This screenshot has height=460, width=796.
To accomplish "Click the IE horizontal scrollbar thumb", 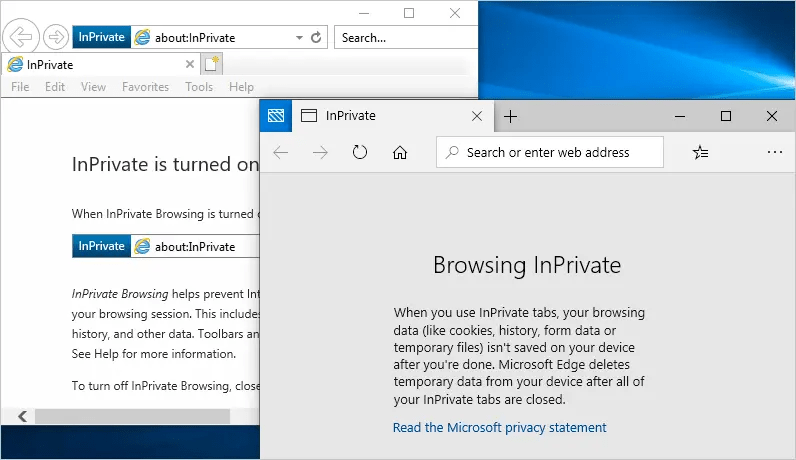I will coord(132,416).
